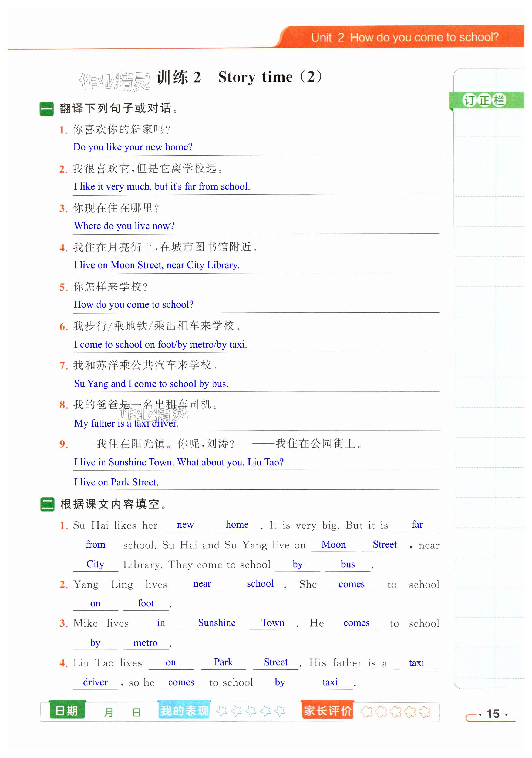Click the blank filled with "driver"

95,682
